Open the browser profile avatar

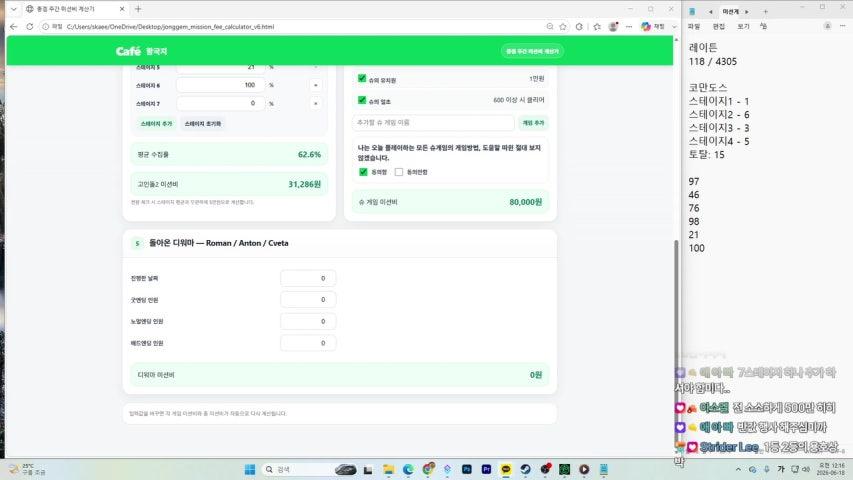pyautogui.click(x=613, y=26)
